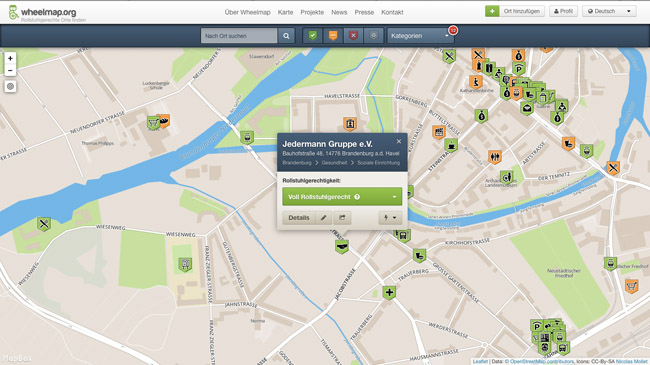Click the Brandenburg breadcrumb link
Screen dimensions: 650x365
coord(297,163)
